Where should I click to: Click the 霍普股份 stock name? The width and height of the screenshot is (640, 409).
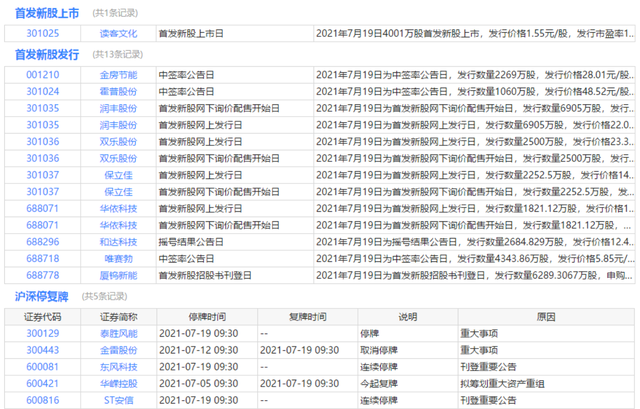118,90
